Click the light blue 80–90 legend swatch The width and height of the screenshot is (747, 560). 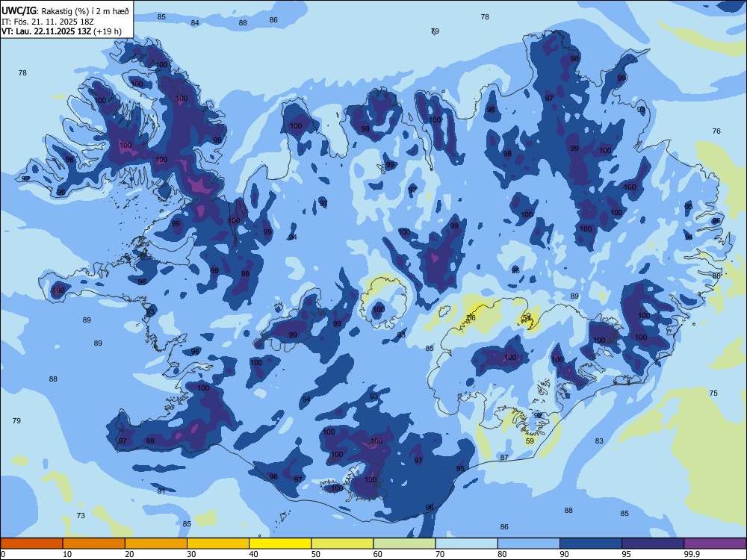pyautogui.click(x=529, y=544)
